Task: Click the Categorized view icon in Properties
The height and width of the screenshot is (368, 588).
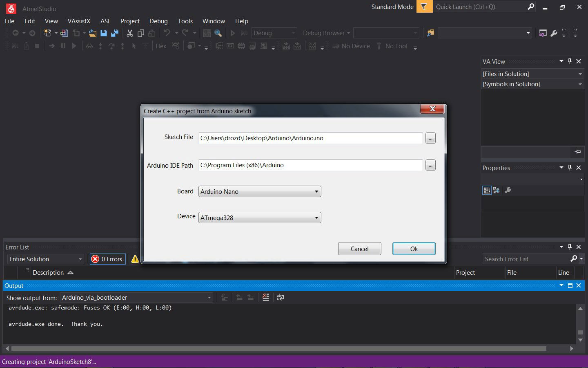Action: pyautogui.click(x=487, y=190)
